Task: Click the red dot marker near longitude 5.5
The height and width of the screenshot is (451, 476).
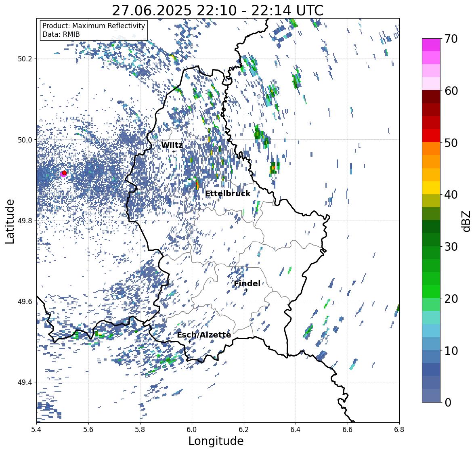Action: point(64,173)
